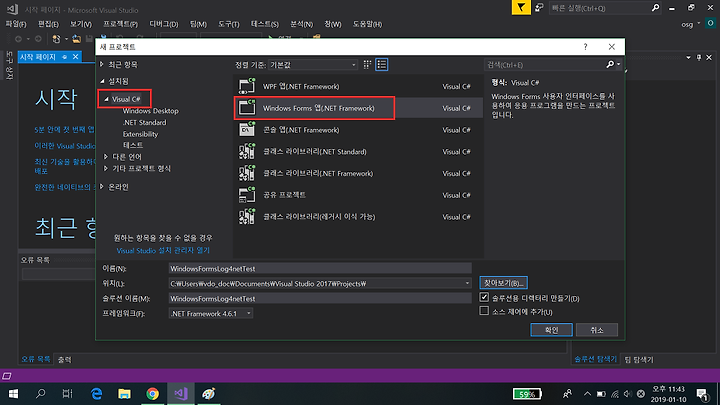
Task: Click the 찾아보기(B)... browse button
Action: [503, 283]
